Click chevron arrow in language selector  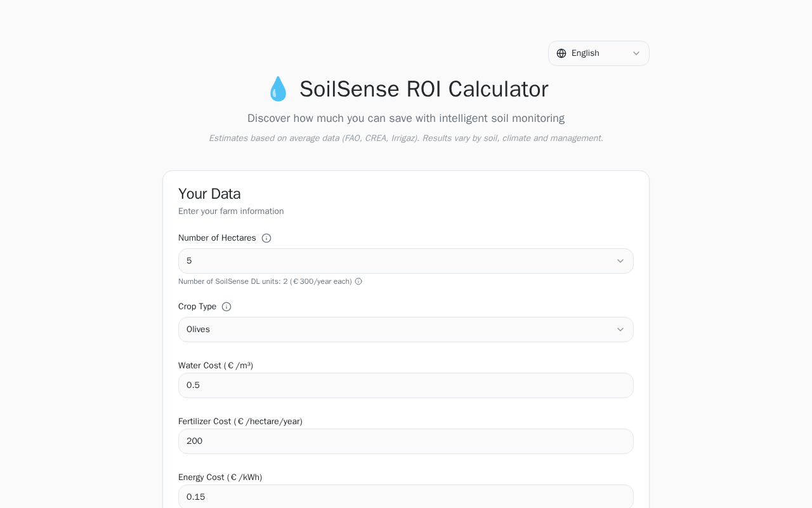click(x=636, y=53)
